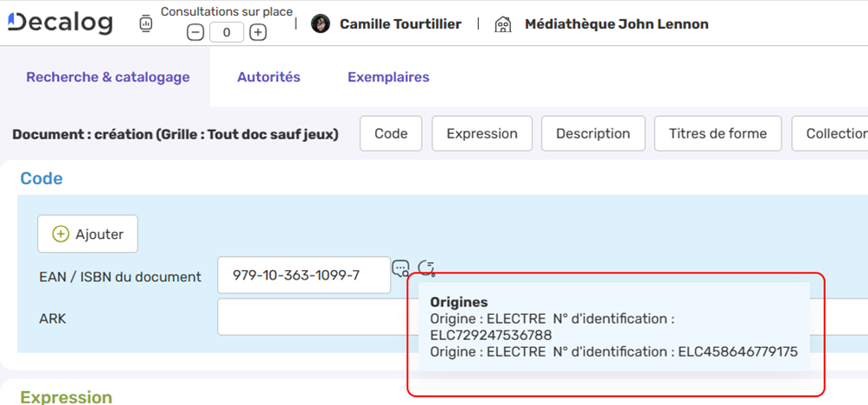Open the Titres de forme section

coord(718,133)
